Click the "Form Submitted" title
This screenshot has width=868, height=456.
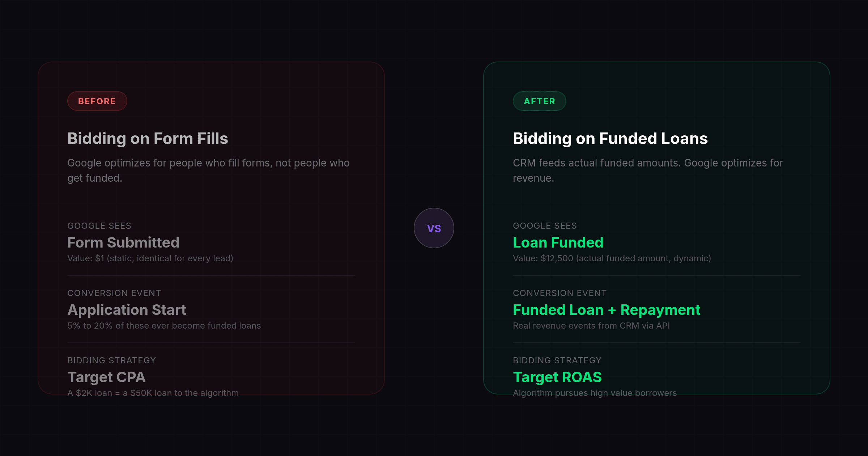123,242
